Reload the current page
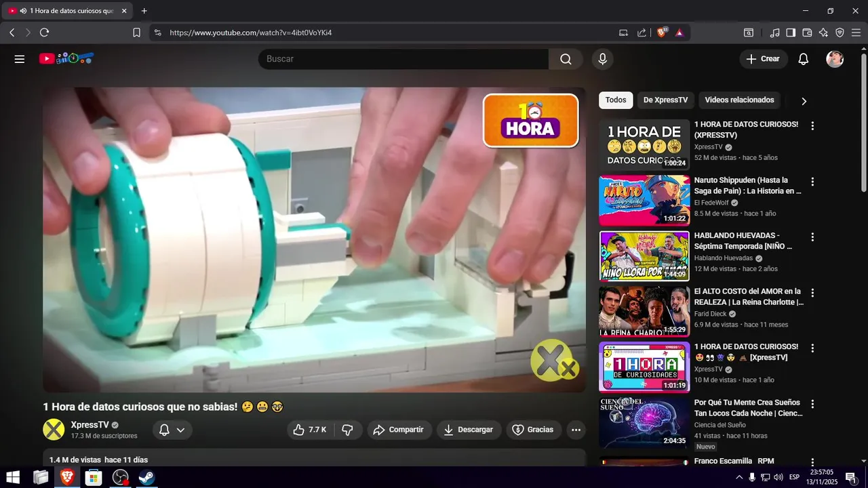This screenshot has height=488, width=868. (45, 33)
